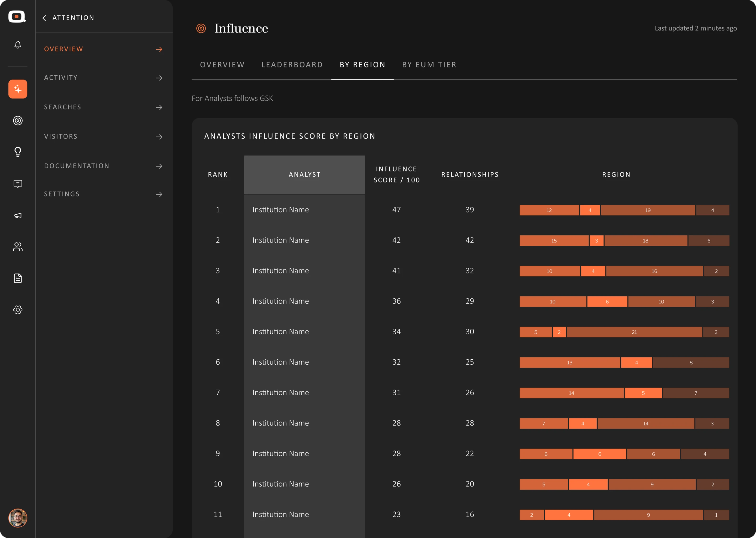Click rank 1 Institution Name
The height and width of the screenshot is (538, 756).
click(x=281, y=210)
